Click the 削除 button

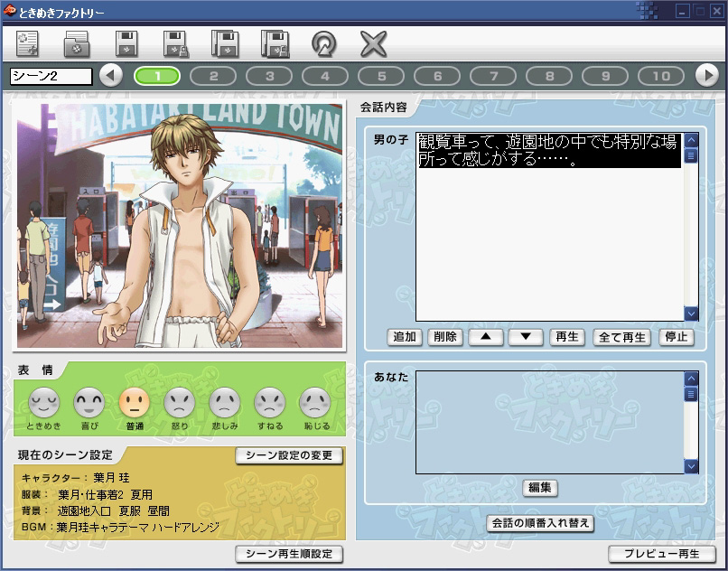[x=444, y=337]
